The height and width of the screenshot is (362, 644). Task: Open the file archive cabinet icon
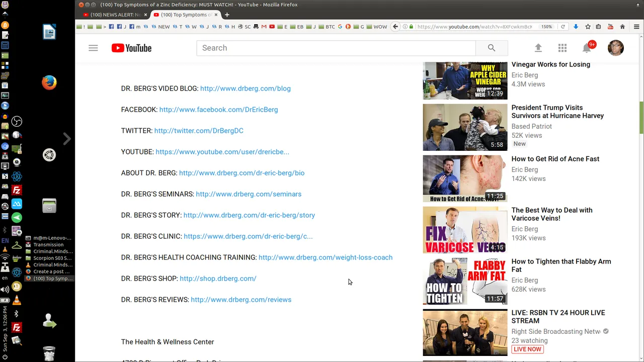tap(49, 206)
